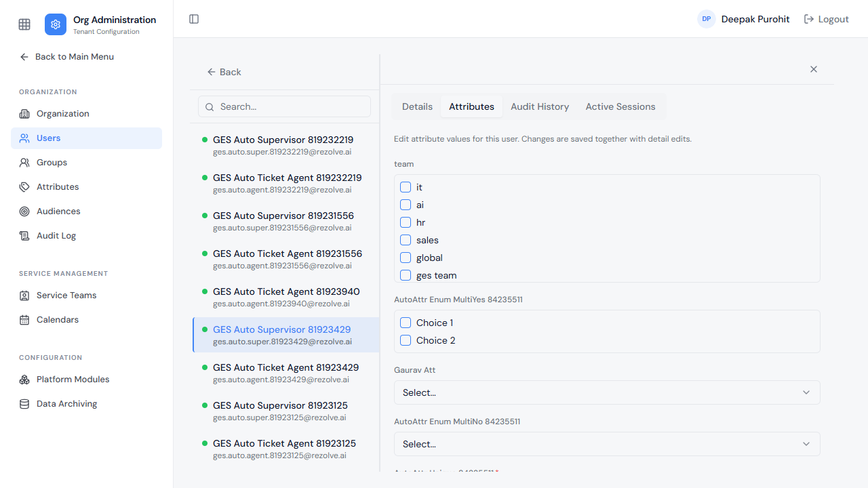Image resolution: width=868 pixels, height=488 pixels.
Task: Click the Back arrow above user list
Action: (212, 72)
